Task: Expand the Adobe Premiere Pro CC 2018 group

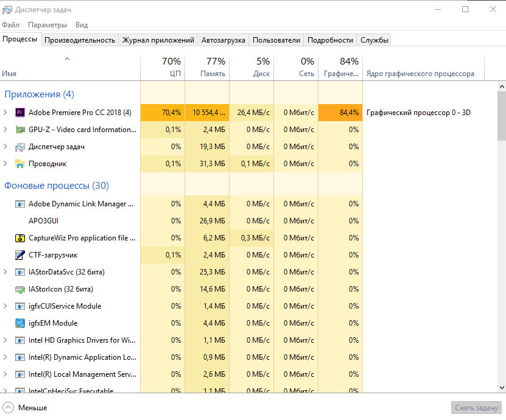Action: coord(5,112)
